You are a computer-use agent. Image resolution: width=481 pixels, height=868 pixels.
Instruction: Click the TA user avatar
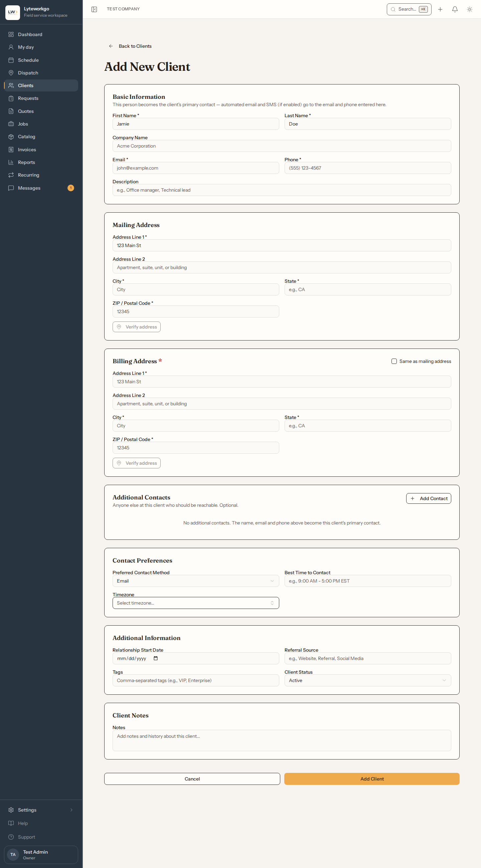tap(13, 854)
